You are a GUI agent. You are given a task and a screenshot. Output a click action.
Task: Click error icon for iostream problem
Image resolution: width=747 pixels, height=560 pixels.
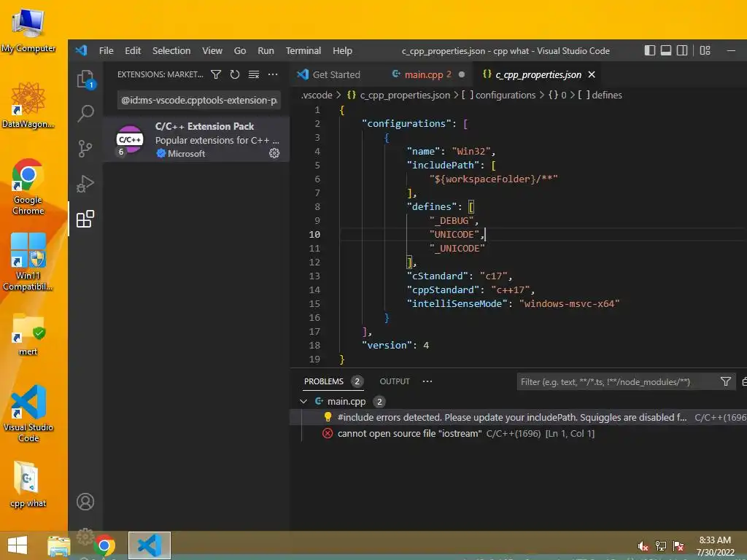[x=328, y=433]
